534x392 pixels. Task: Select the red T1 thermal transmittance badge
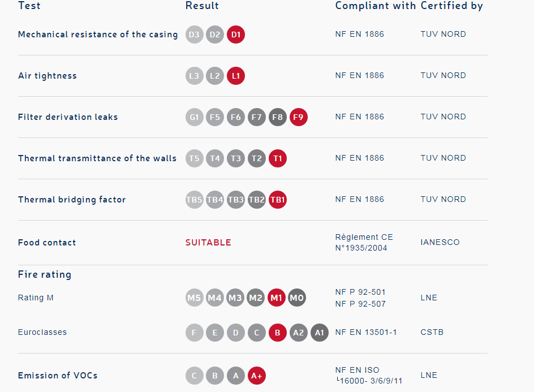tap(277, 158)
